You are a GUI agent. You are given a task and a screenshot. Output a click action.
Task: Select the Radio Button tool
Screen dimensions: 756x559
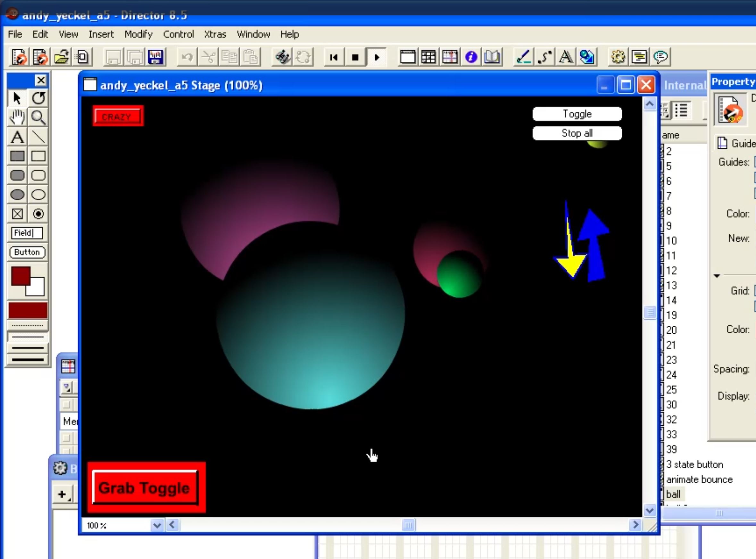tap(38, 214)
